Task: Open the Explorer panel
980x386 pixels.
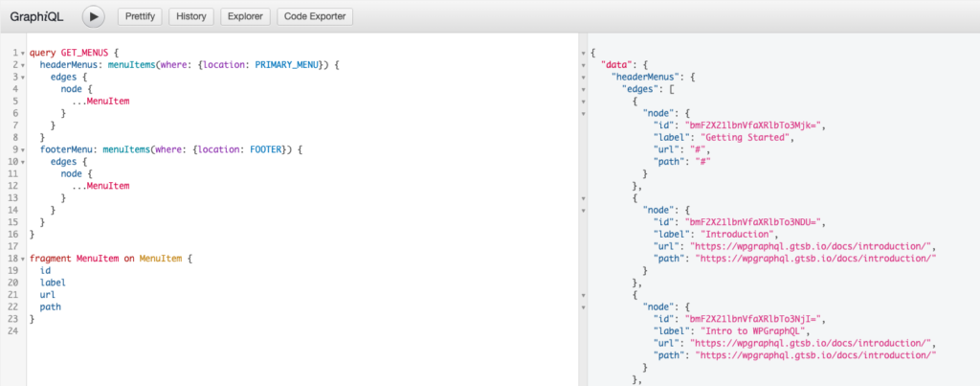Action: click(x=243, y=16)
